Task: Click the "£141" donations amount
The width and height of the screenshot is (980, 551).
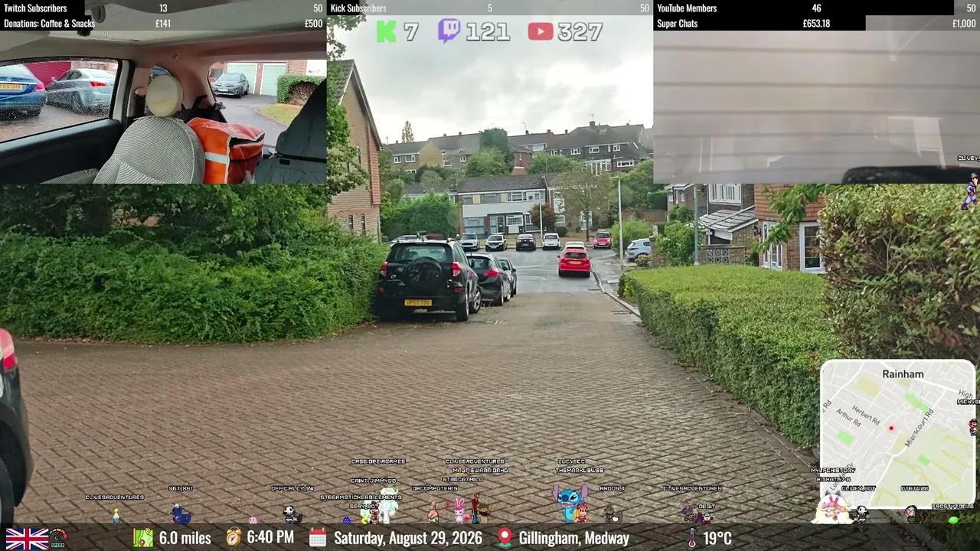Action: point(163,23)
